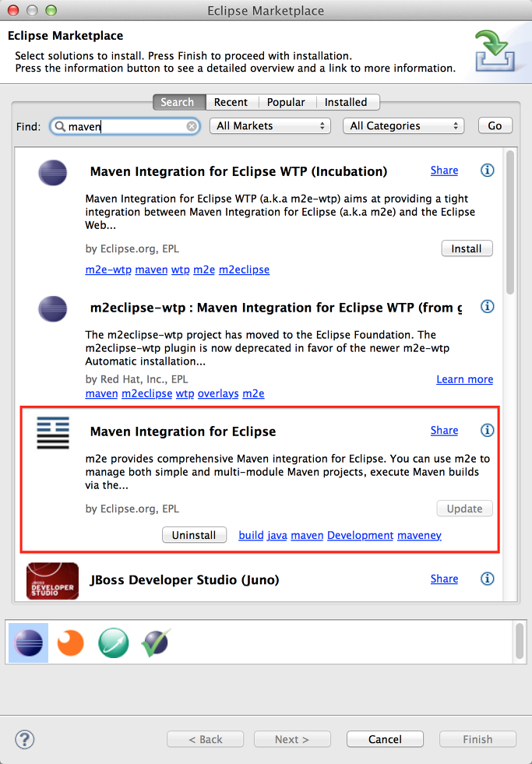Click the m2e tag under WTP Incubation entry
Screen dimensions: 532x764
[x=204, y=269]
